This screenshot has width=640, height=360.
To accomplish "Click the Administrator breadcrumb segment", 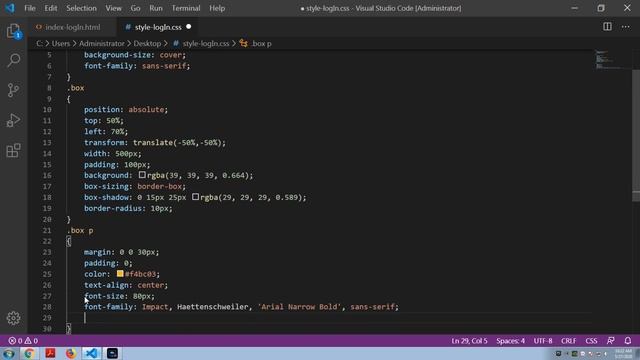I will pyautogui.click(x=102, y=43).
